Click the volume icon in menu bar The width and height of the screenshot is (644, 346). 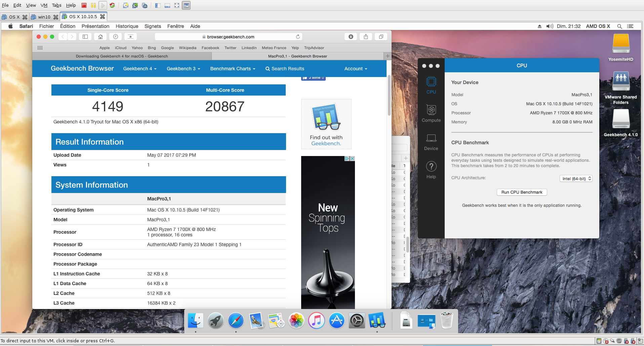[550, 26]
